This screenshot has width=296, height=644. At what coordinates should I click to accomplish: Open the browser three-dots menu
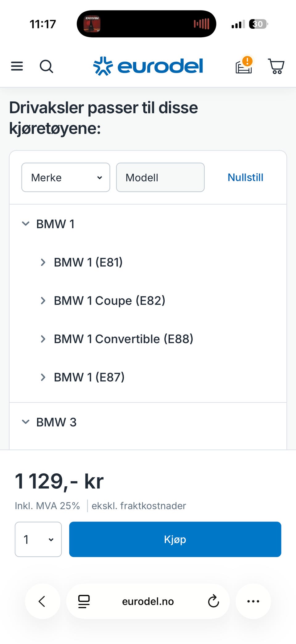[x=253, y=601]
